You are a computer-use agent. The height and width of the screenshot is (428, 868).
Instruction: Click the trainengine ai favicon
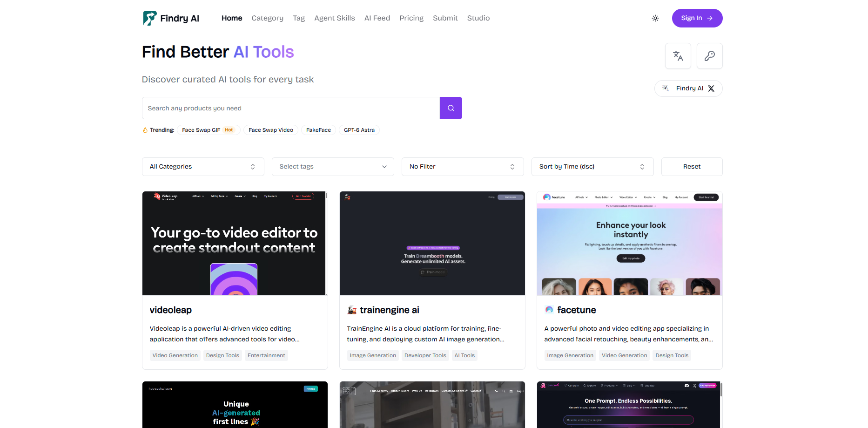(352, 310)
